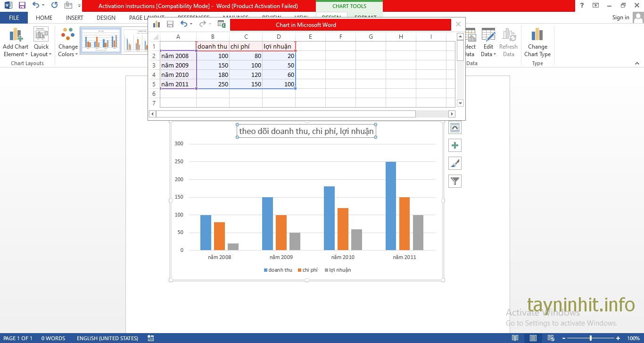
Task: Expand the undo dropdown arrow in the data window
Action: (x=191, y=24)
